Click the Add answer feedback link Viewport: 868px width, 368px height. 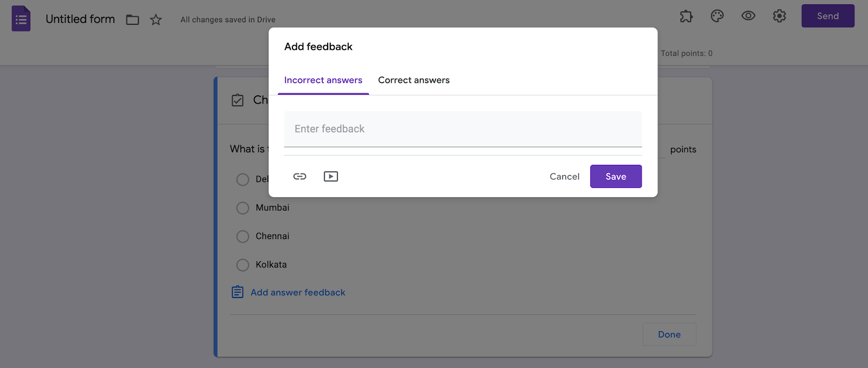298,293
